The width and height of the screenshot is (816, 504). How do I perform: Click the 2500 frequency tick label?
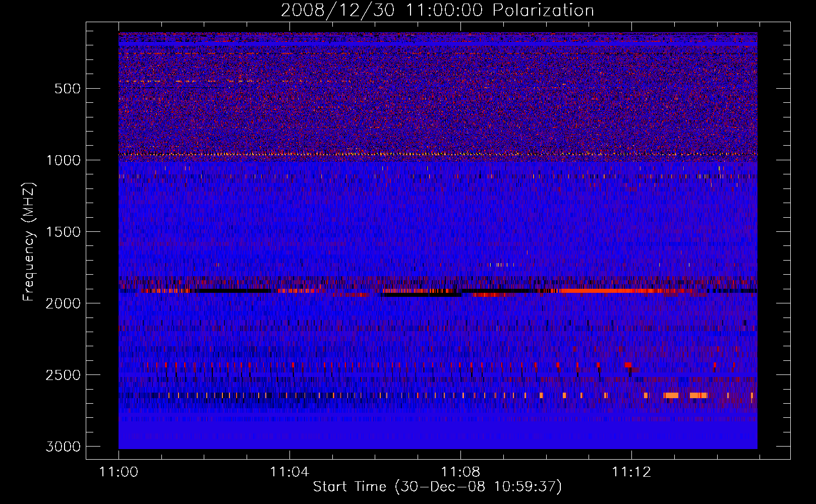pyautogui.click(x=63, y=375)
